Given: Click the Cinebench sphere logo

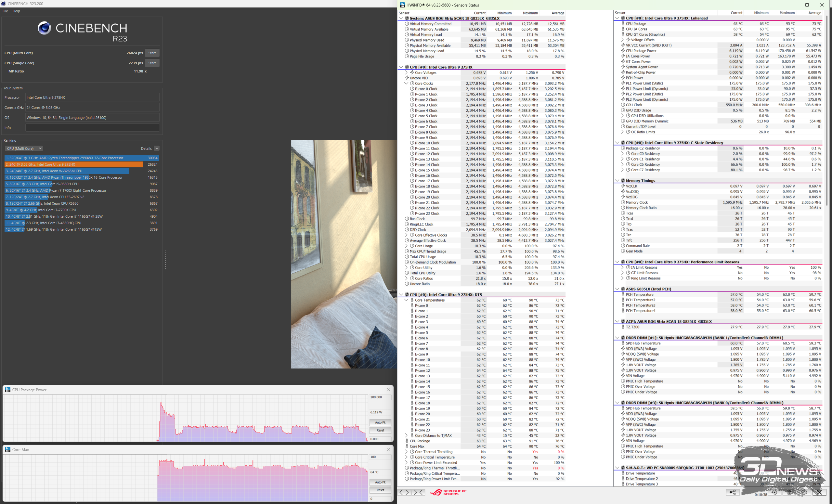Looking at the screenshot, I should (44, 28).
